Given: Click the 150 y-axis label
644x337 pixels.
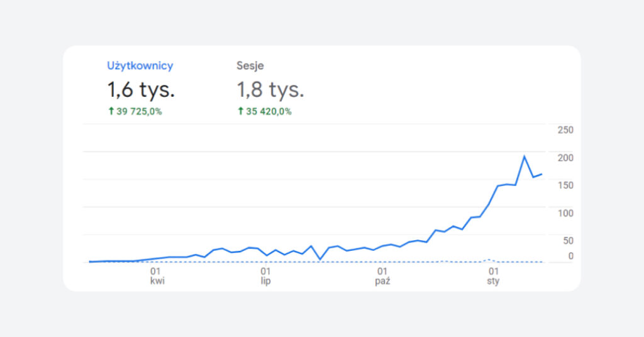Looking at the screenshot, I should [x=565, y=185].
